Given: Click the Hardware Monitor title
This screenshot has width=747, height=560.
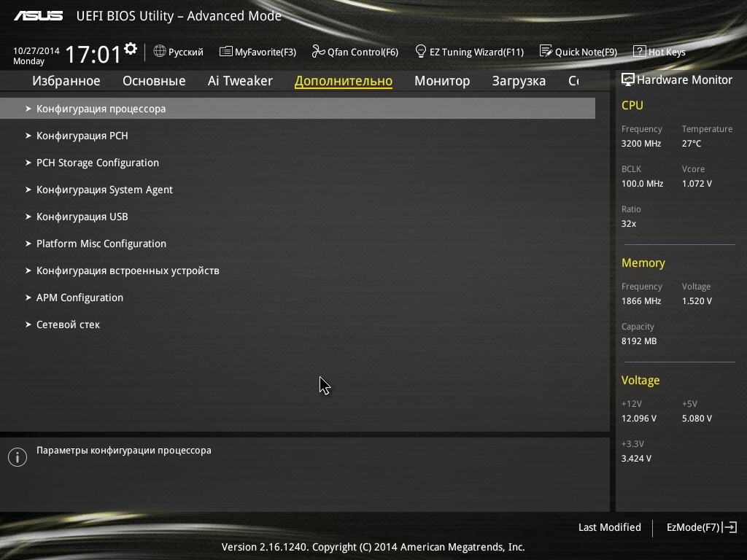Looking at the screenshot, I should [684, 80].
